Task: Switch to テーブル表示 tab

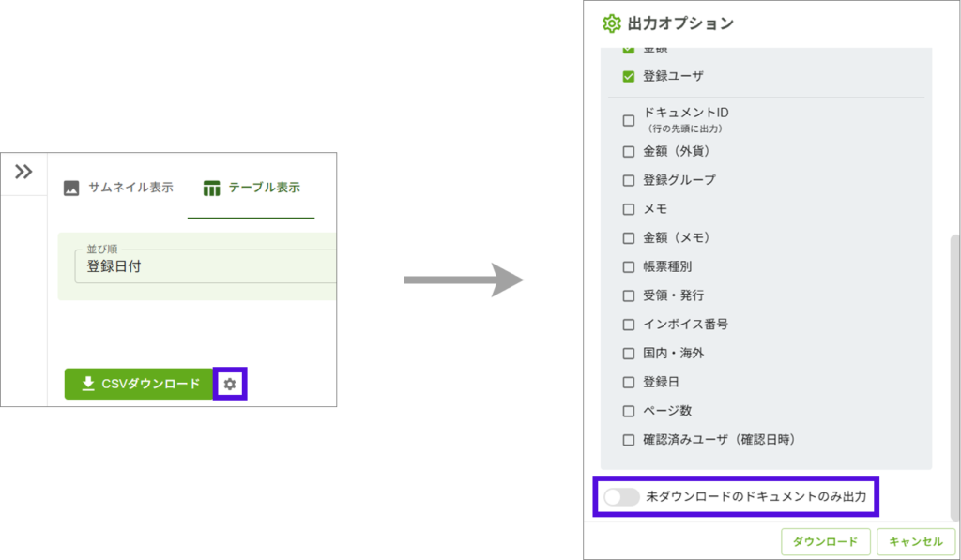Action: click(252, 188)
